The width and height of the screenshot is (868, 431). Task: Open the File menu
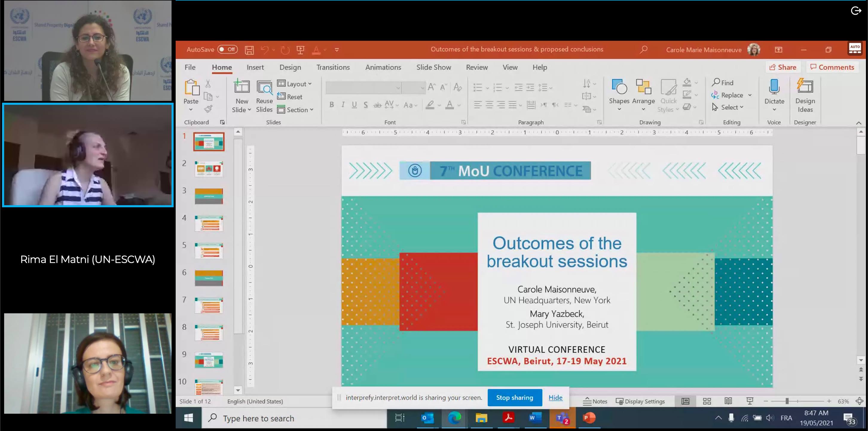click(190, 67)
